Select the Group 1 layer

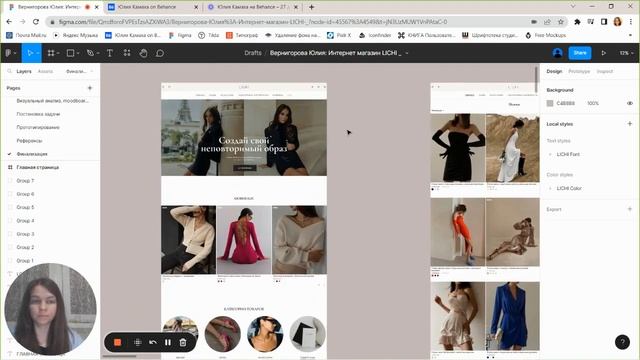tap(25, 260)
